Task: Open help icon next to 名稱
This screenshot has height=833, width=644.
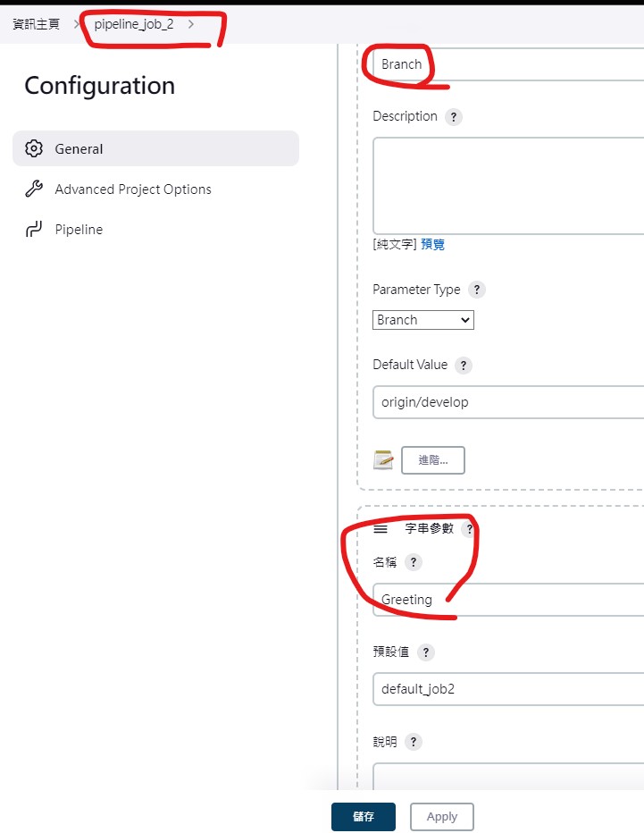Action: pos(413,562)
